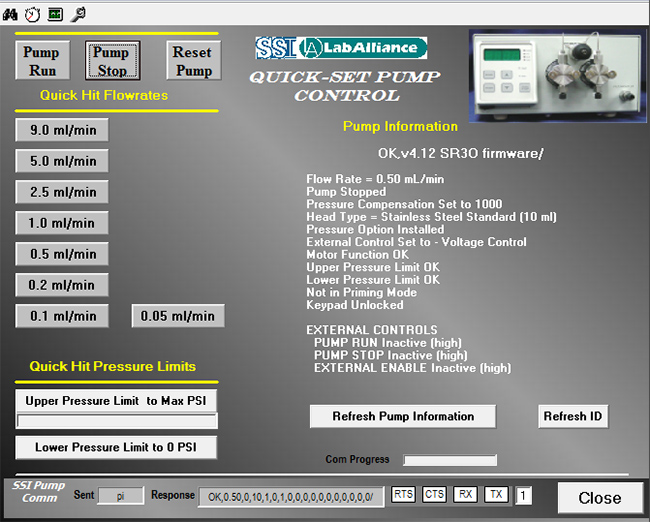Click the 'PUMP RUN Inactive (high)' line
This screenshot has width=650, height=522.
(x=388, y=342)
